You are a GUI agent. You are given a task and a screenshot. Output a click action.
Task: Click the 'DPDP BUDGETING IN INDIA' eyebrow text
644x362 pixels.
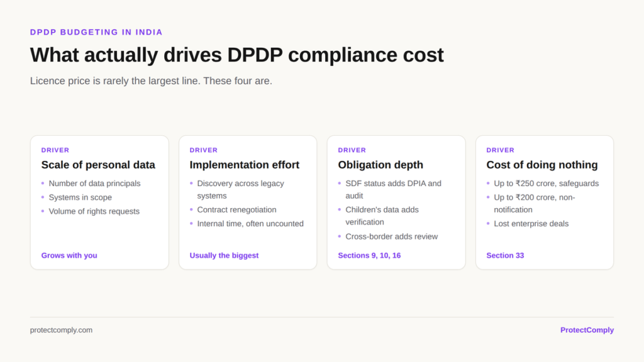(x=96, y=32)
